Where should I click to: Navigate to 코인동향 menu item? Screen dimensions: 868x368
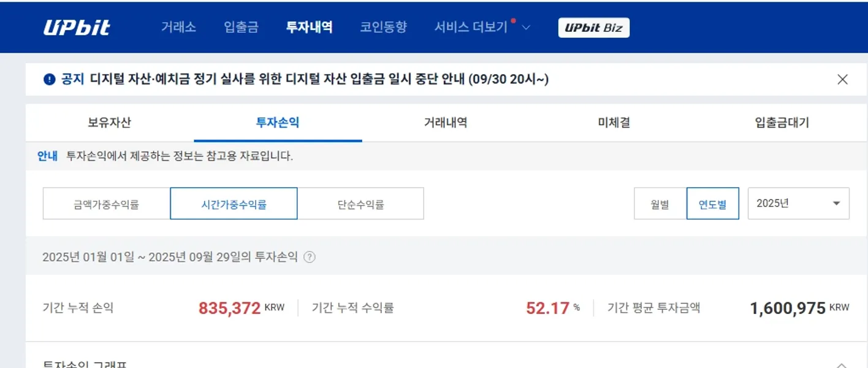(383, 27)
